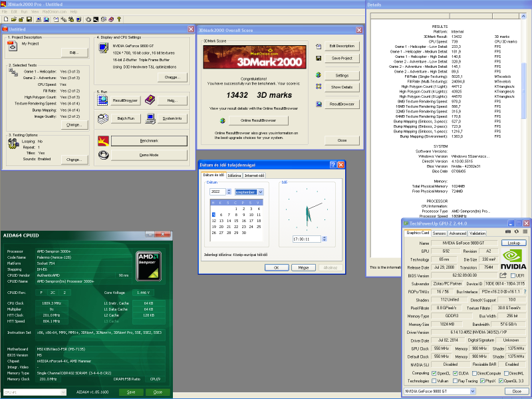Toggle the Vulkan checkbox
The height and width of the screenshot is (399, 532).
(x=434, y=380)
